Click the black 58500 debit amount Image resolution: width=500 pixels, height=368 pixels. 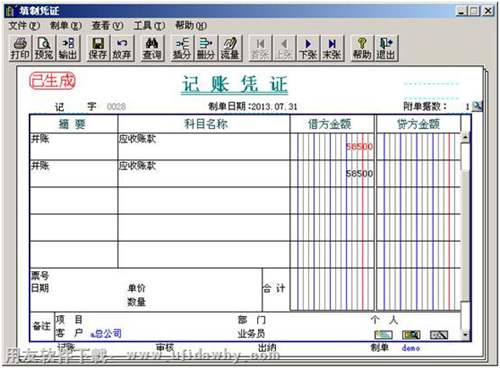[359, 174]
